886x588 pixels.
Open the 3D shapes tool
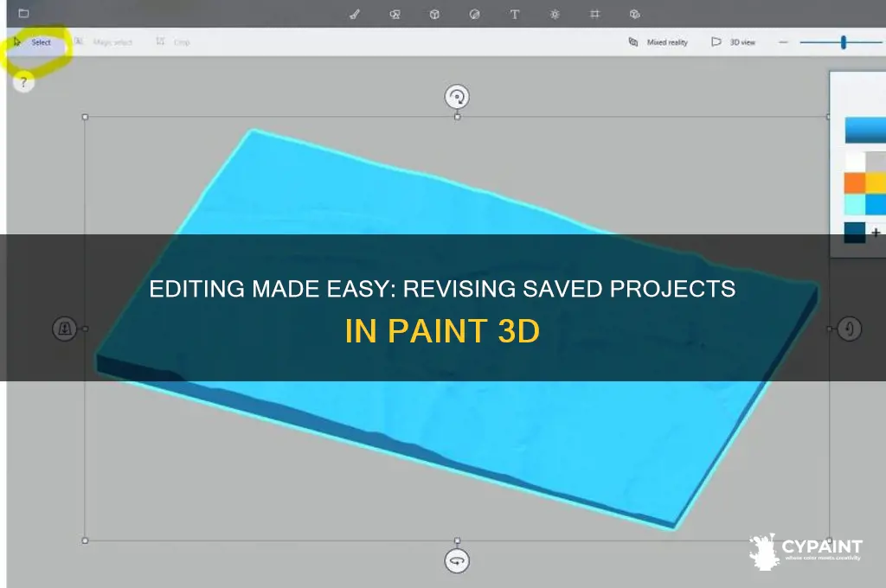(x=434, y=14)
